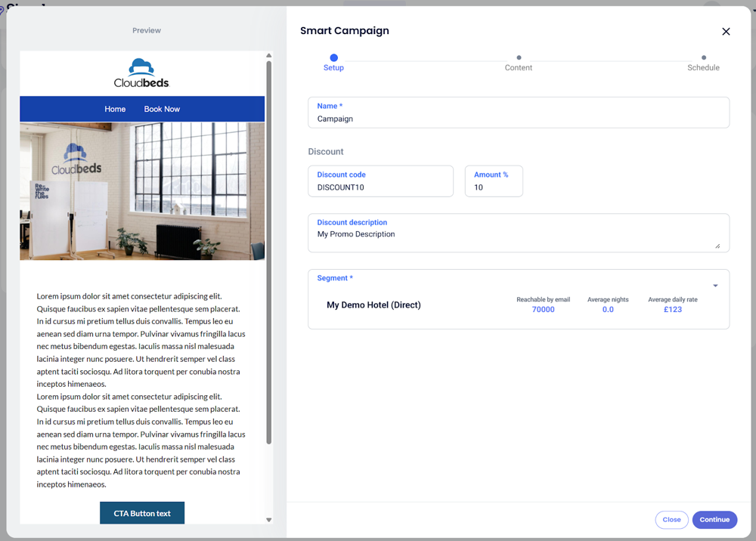756x541 pixels.
Task: Click the Schedule step indicator dot
Action: [704, 57]
